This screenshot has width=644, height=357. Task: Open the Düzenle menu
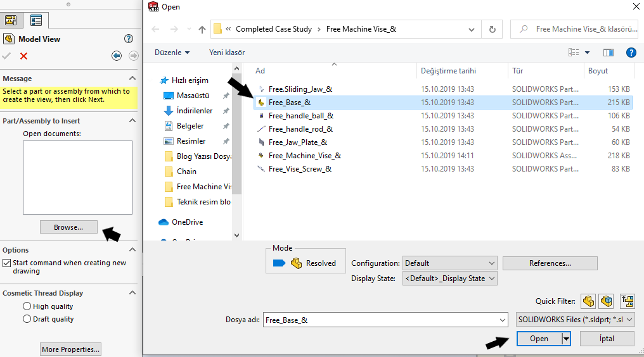click(x=172, y=53)
